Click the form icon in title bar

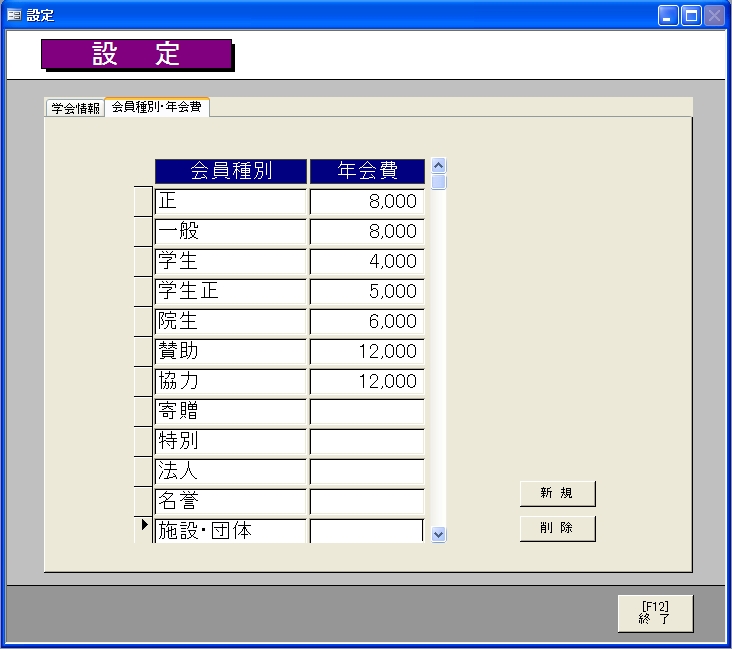click(14, 15)
